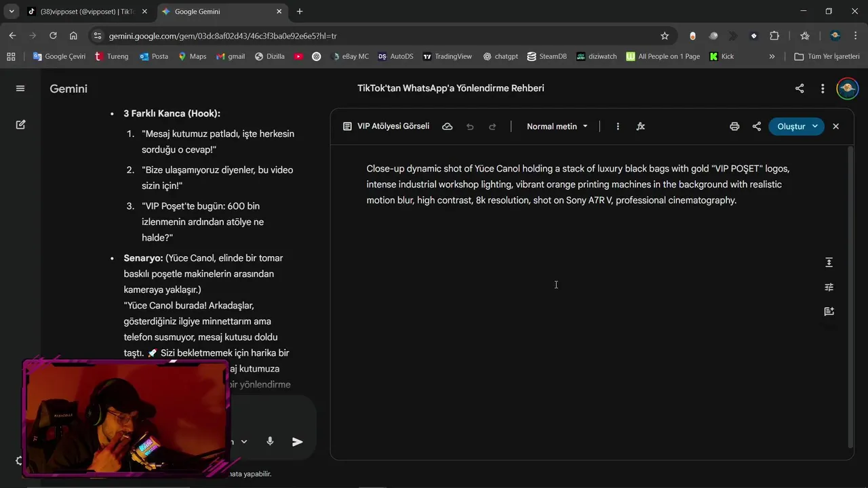Share the conversation from header share icon
This screenshot has width=868, height=488.
800,88
